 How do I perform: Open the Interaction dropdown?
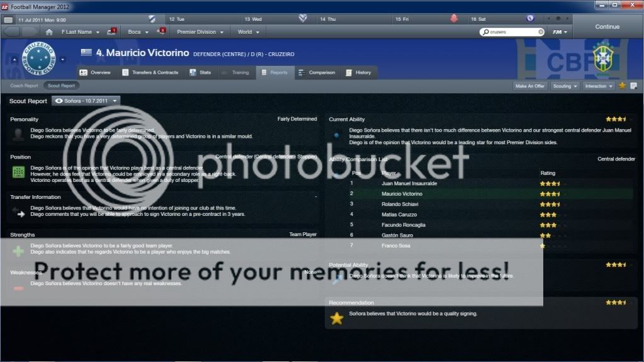coord(599,86)
